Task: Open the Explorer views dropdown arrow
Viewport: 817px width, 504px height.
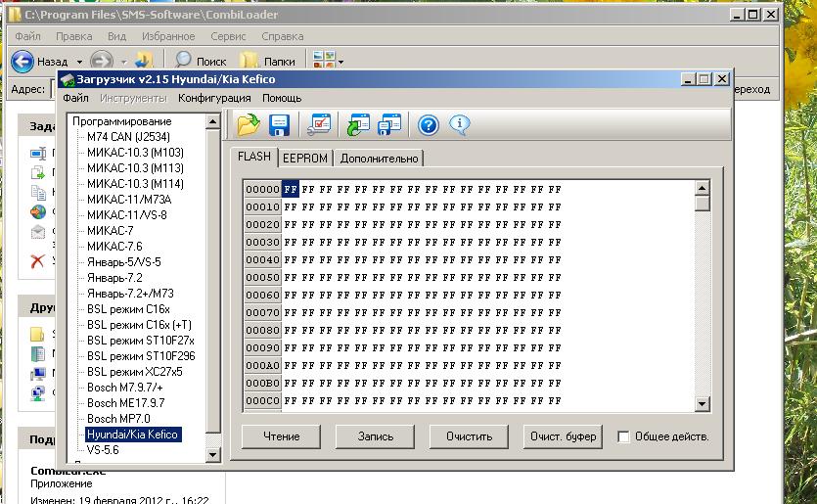Action: (x=340, y=62)
